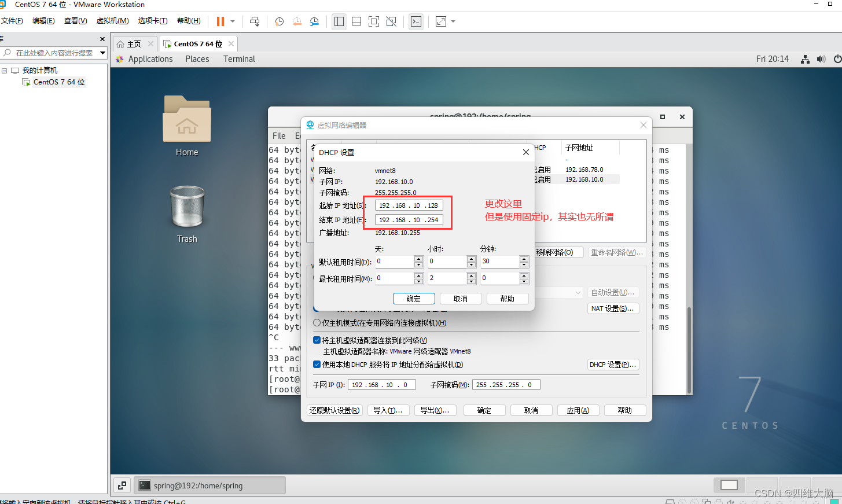This screenshot has width=842, height=504.
Task: Click the Unity mode icon
Action: [391, 21]
